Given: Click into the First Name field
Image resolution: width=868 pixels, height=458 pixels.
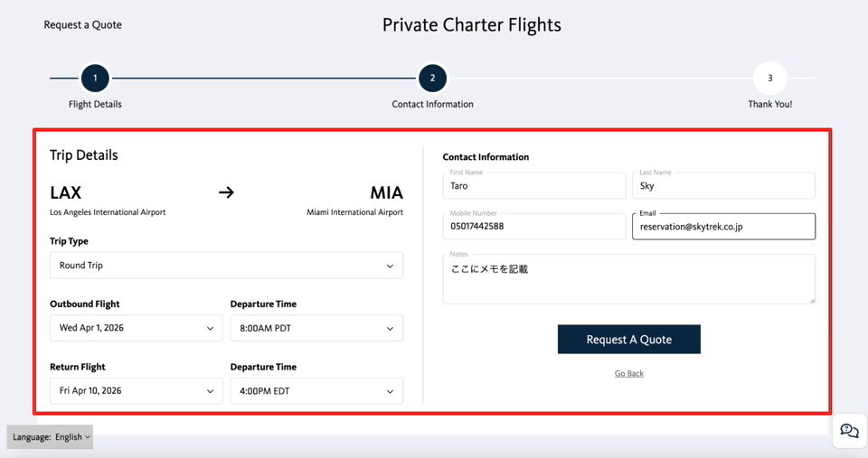Looking at the screenshot, I should tap(533, 186).
